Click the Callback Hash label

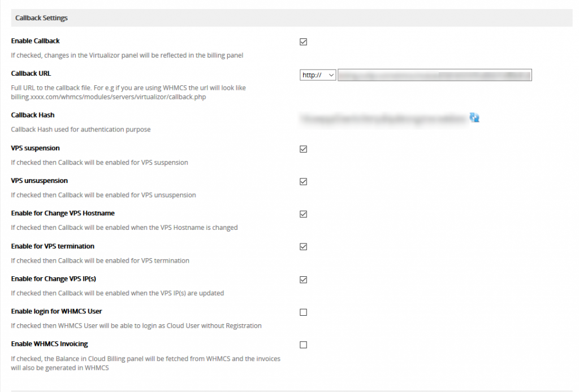(32, 115)
